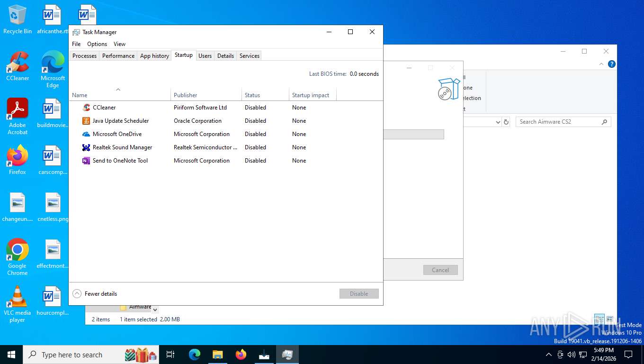Image resolution: width=644 pixels, height=364 pixels.
Task: Open the File menu in Task Manager
Action: 76,44
